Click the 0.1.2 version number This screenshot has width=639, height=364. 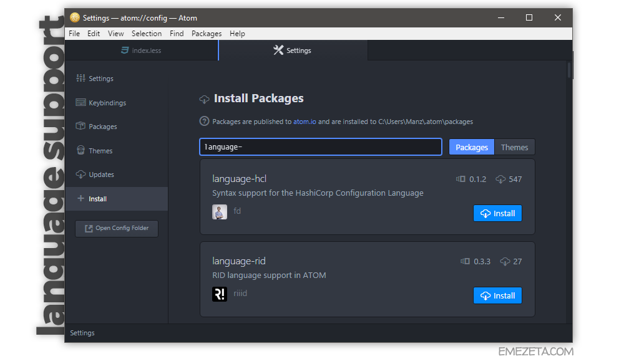tap(477, 179)
